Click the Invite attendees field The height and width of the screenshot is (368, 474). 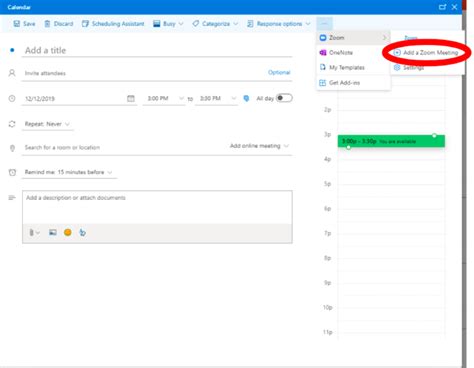pyautogui.click(x=143, y=73)
